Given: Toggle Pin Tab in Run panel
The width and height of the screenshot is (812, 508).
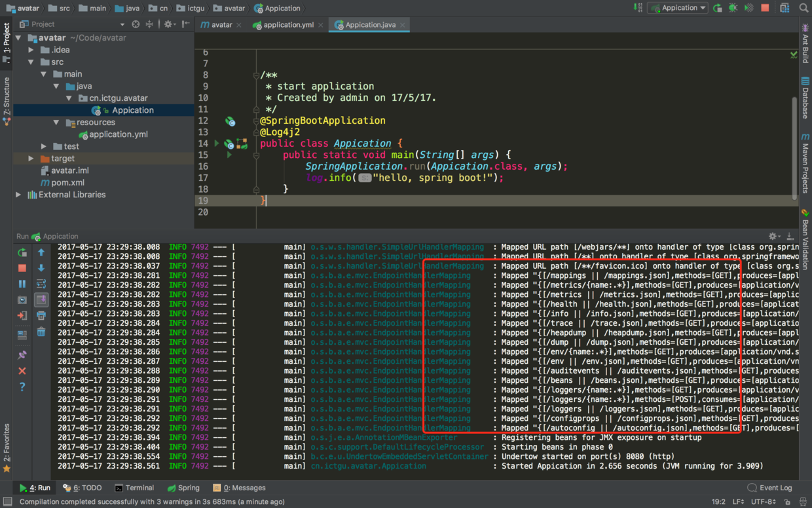Looking at the screenshot, I should pos(22,355).
